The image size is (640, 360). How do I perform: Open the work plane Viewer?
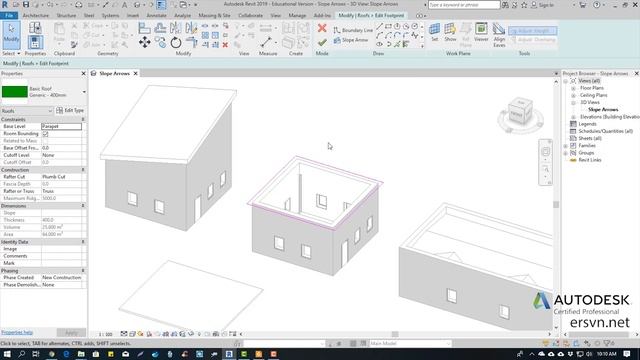click(481, 32)
